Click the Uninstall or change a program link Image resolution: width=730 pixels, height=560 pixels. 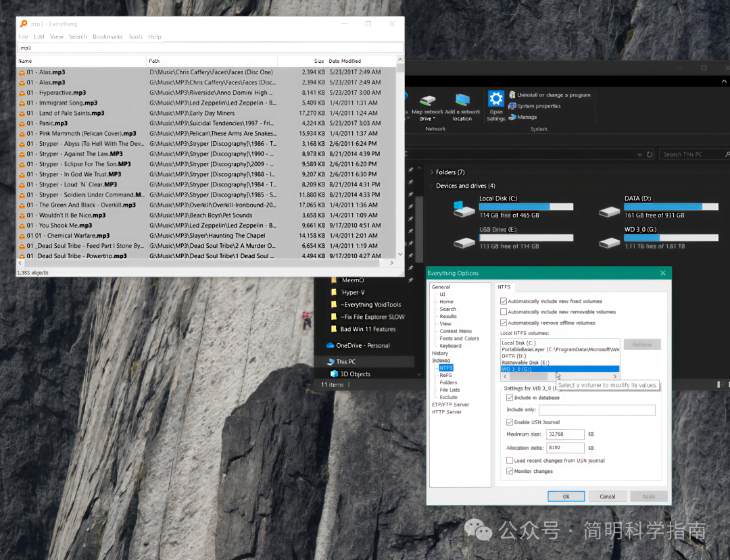click(x=554, y=95)
